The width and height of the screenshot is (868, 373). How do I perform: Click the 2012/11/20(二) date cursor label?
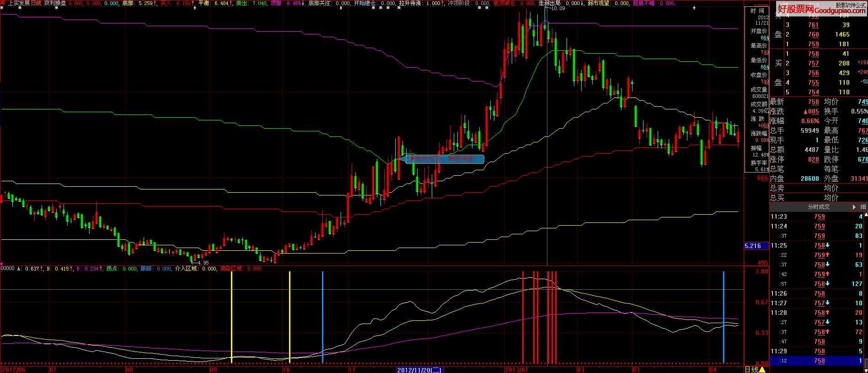click(419, 369)
